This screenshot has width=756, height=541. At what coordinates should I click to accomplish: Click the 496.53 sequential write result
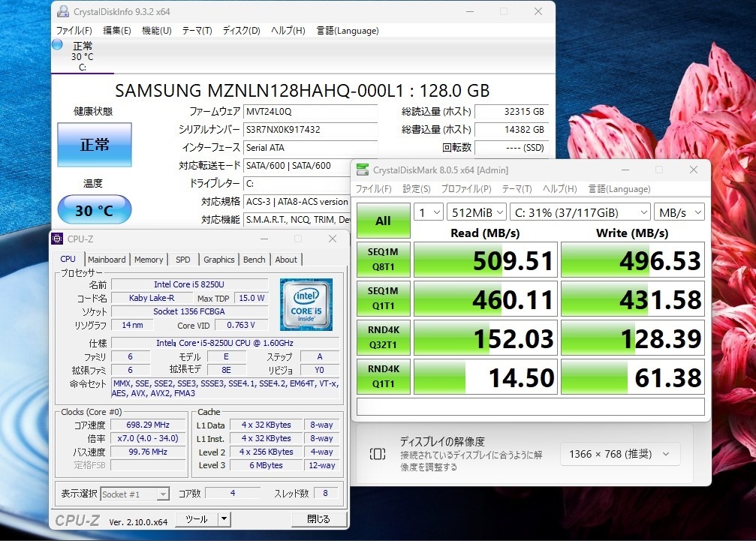tap(633, 260)
